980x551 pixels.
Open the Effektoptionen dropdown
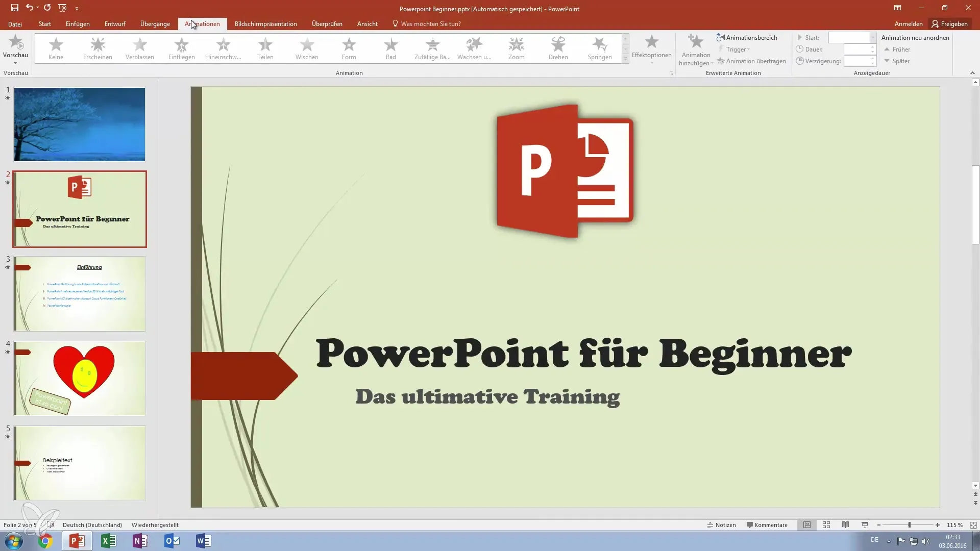point(652,49)
